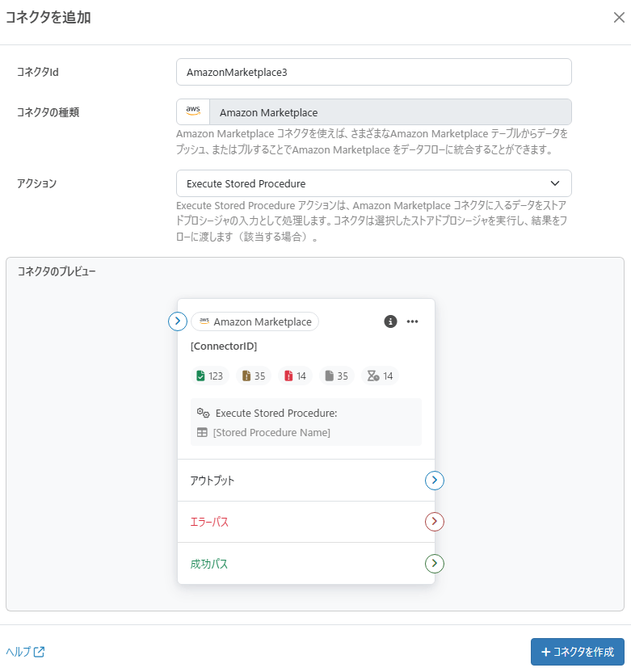The image size is (631, 672).
Task: Click the green success file count 123
Action: tap(209, 376)
